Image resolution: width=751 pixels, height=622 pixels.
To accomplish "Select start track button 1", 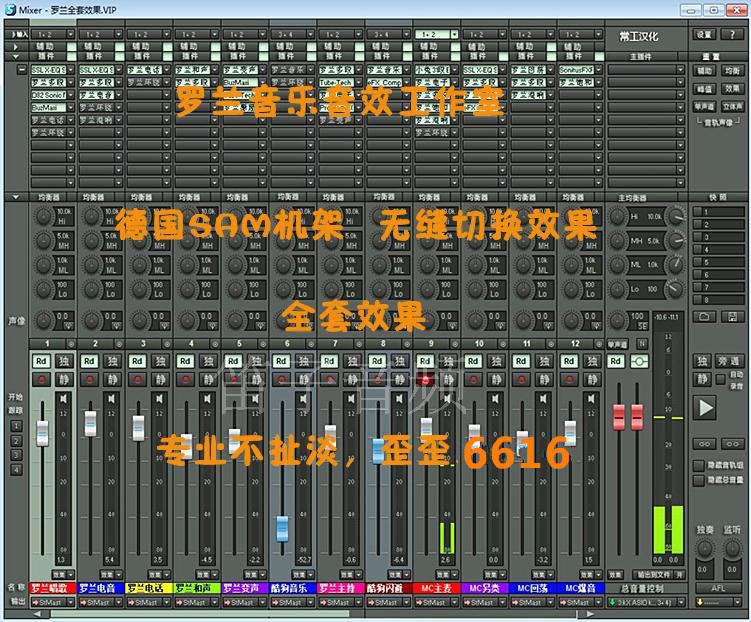I will 16,426.
